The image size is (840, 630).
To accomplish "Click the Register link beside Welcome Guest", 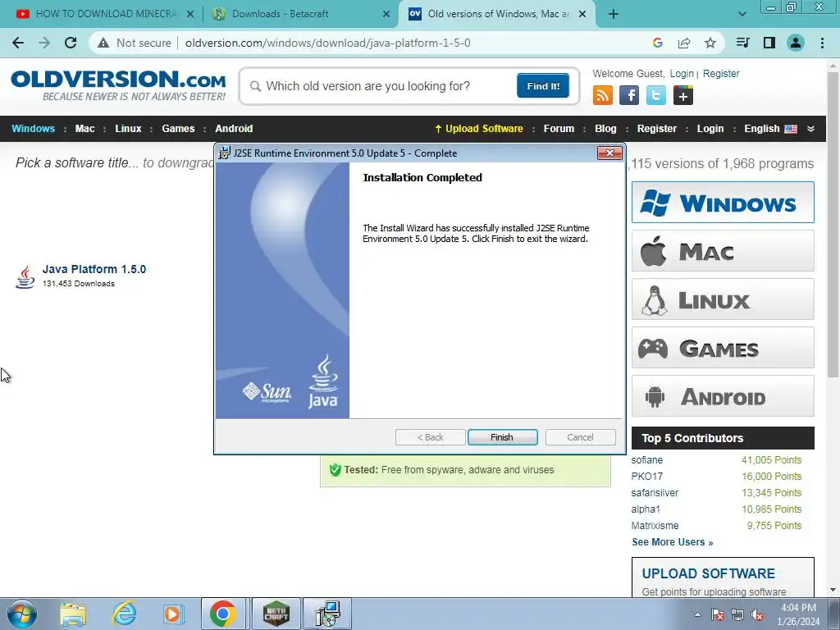I will 721,74.
